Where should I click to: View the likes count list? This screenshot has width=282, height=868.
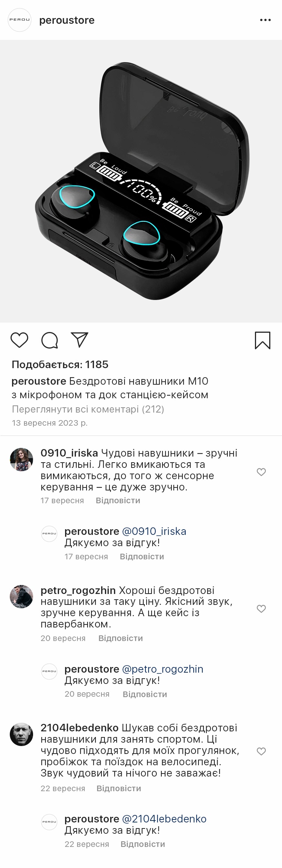[60, 364]
